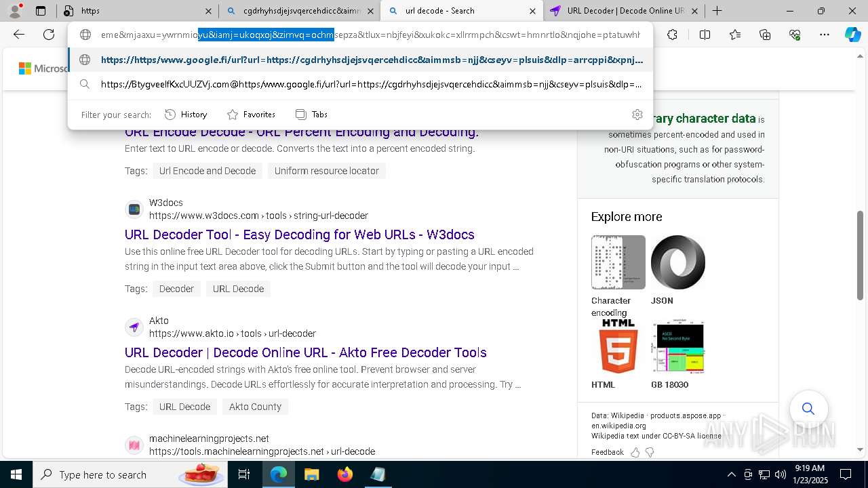The image size is (868, 488).
Task: Launch Firefox from the taskbar
Action: 345,474
